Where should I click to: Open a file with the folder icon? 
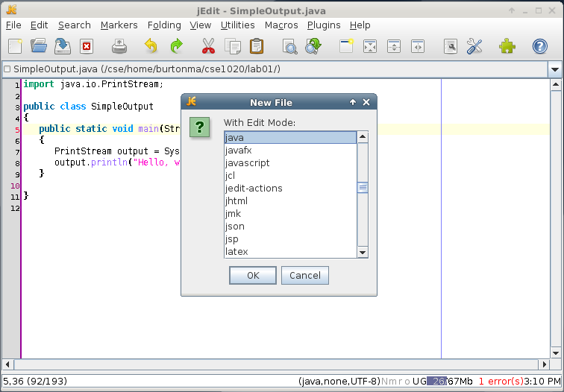click(x=39, y=46)
